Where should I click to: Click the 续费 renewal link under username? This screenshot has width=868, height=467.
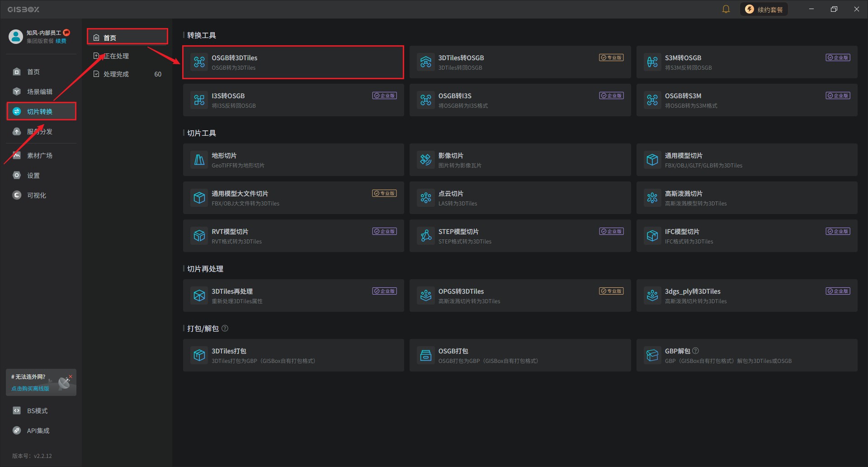coord(61,41)
